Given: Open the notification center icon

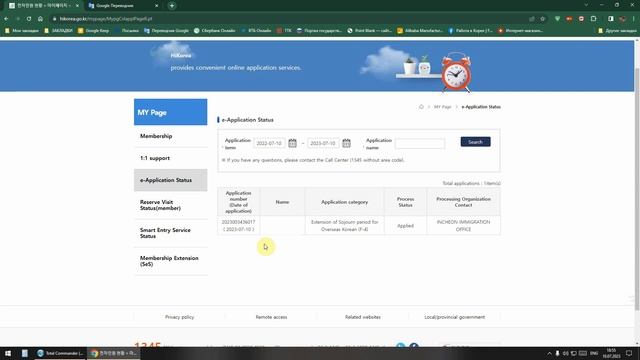Looking at the screenshot, I should pos(629,353).
